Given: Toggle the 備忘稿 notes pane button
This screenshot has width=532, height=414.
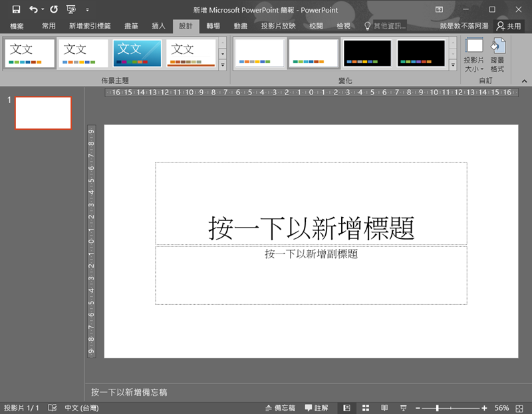Looking at the screenshot, I should pos(280,407).
